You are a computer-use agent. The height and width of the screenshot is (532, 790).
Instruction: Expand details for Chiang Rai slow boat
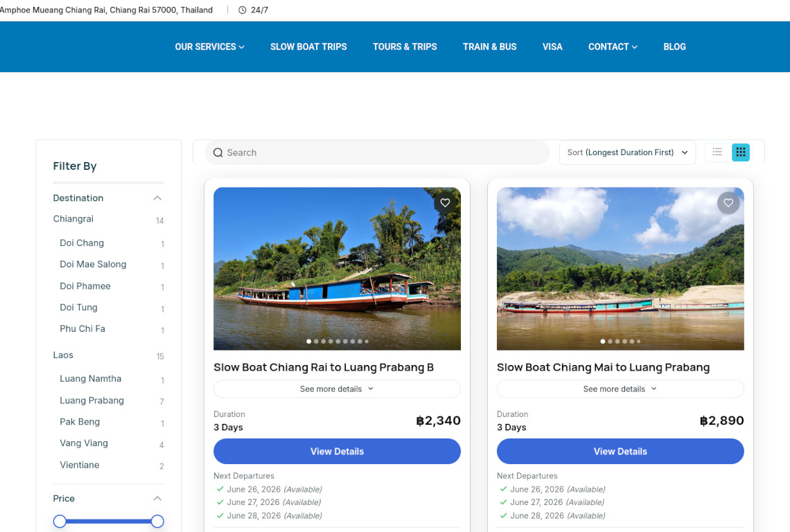[x=337, y=389]
